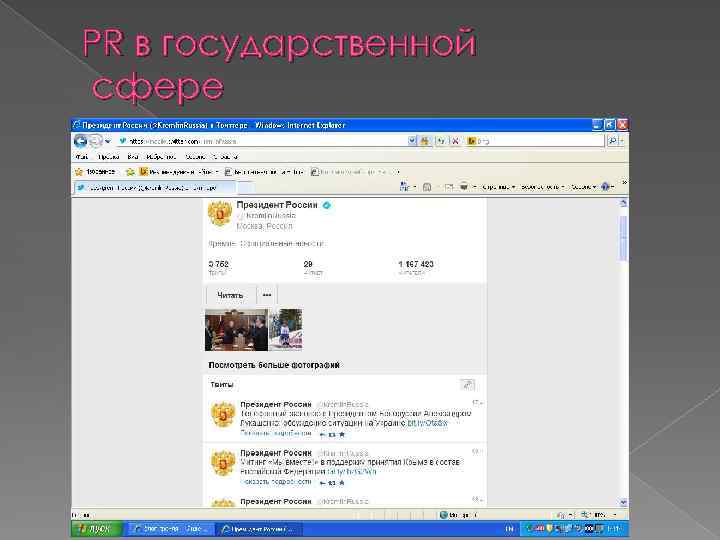This screenshot has width=720, height=540.
Task: Refresh the page with the refresh icon
Action: click(x=440, y=141)
